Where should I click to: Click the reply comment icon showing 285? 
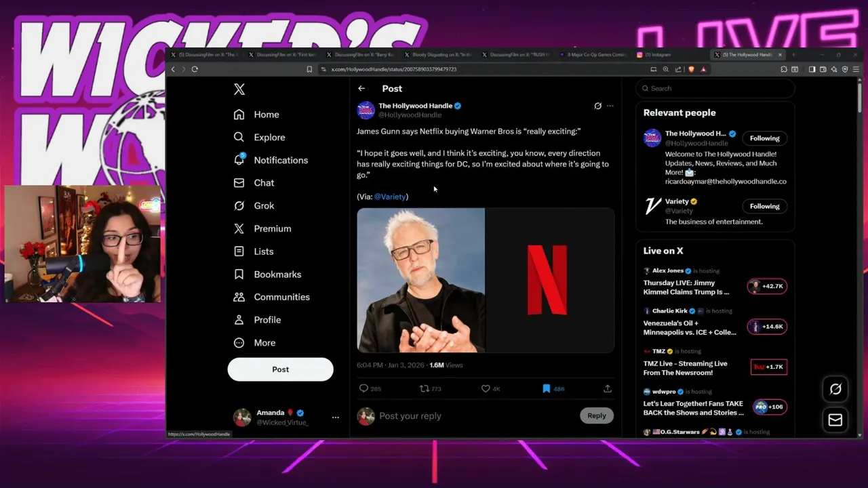click(370, 388)
